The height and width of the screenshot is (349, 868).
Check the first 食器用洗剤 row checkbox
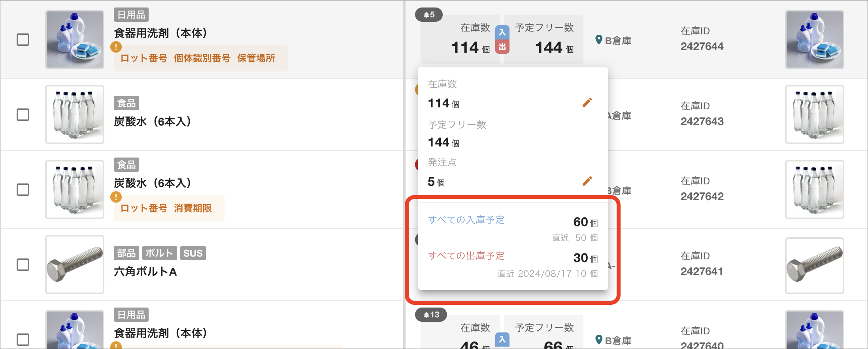[x=23, y=39]
